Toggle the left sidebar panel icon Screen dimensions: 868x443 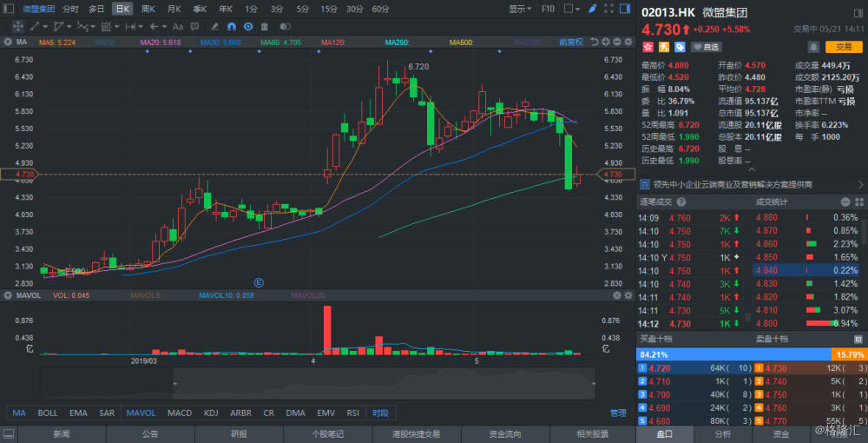tap(8, 9)
